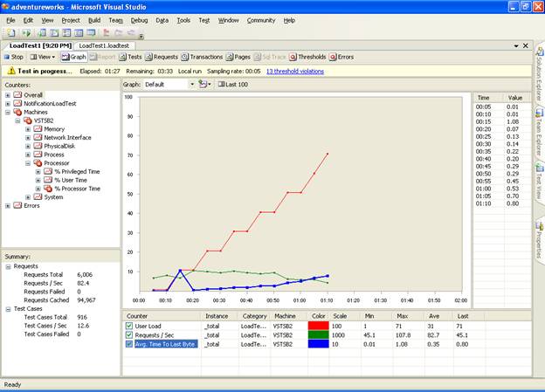
Task: Open the Team Explorer side tab
Action: [x=539, y=133]
